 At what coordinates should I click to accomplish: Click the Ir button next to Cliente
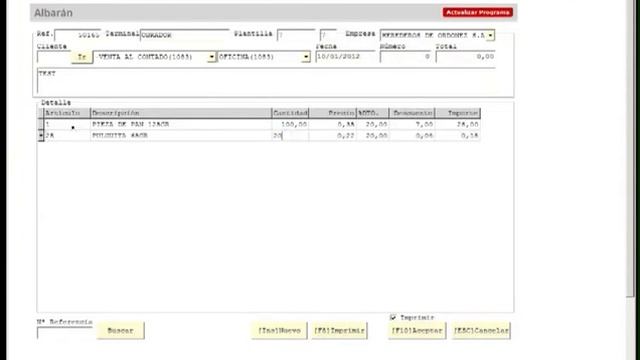pos(82,57)
